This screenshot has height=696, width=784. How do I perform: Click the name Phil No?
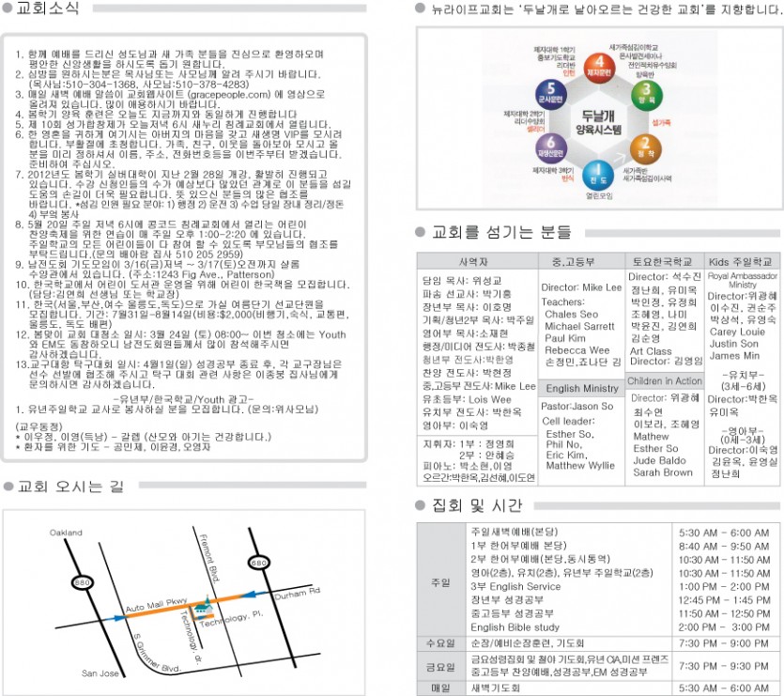(564, 444)
